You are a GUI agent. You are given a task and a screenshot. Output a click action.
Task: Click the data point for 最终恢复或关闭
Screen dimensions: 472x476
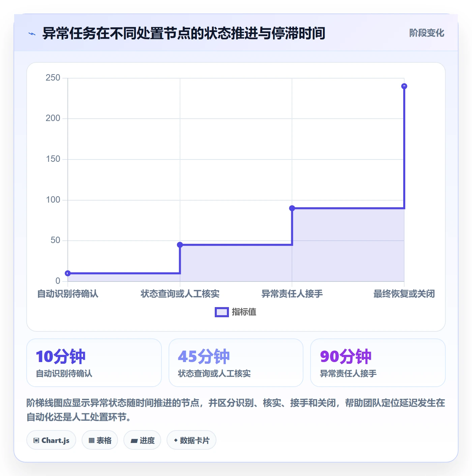click(x=404, y=86)
